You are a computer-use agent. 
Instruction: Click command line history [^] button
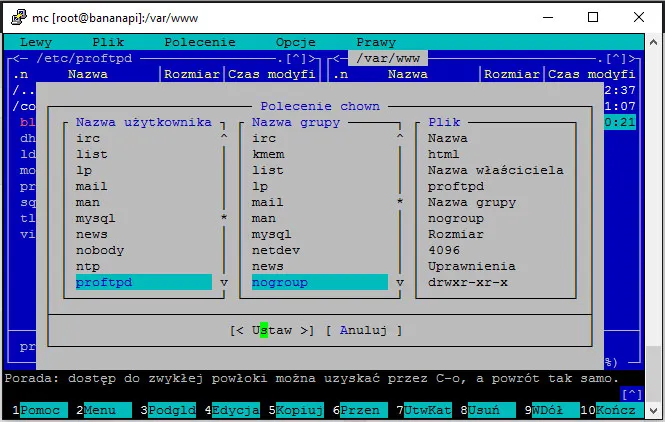631,394
